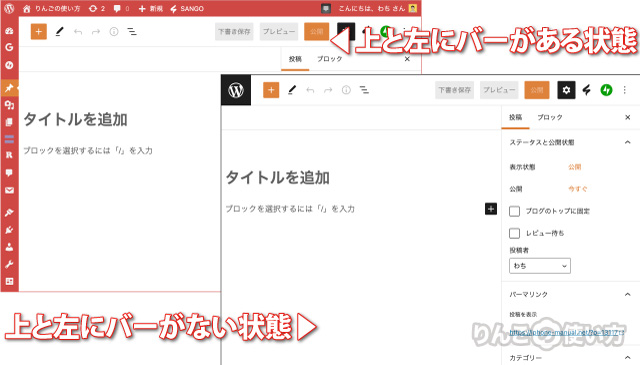Click redo arrow in right window toolbar
640x365 pixels.
[328, 90]
